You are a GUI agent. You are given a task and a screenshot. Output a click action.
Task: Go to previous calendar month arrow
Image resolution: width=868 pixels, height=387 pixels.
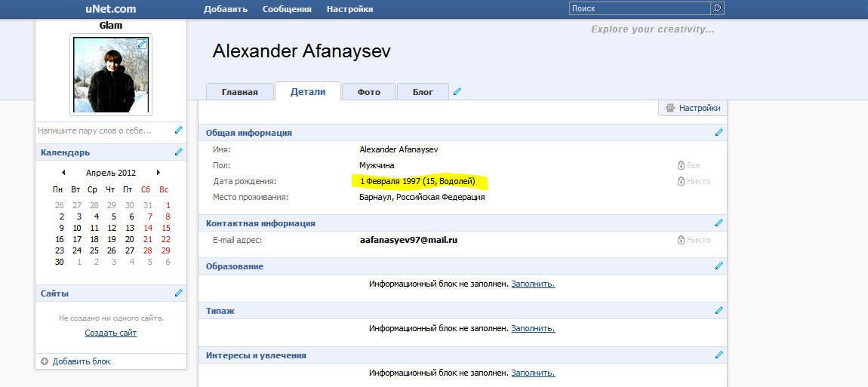click(63, 173)
